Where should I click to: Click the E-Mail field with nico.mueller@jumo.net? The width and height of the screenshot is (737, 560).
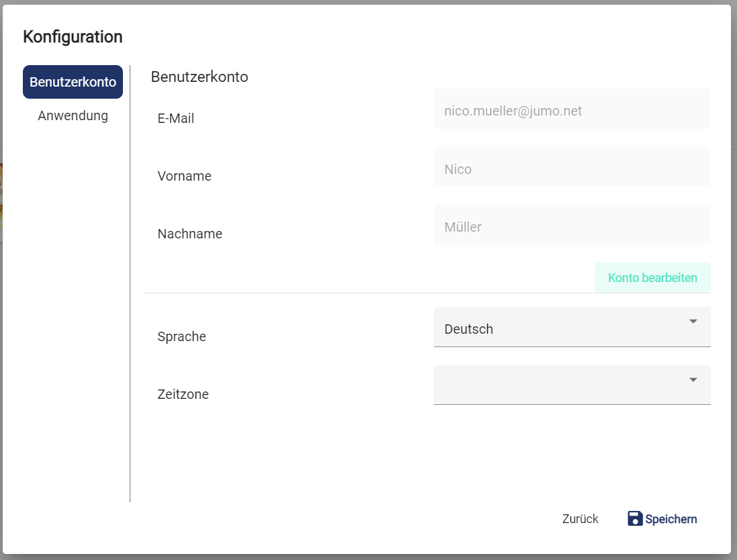(572, 111)
